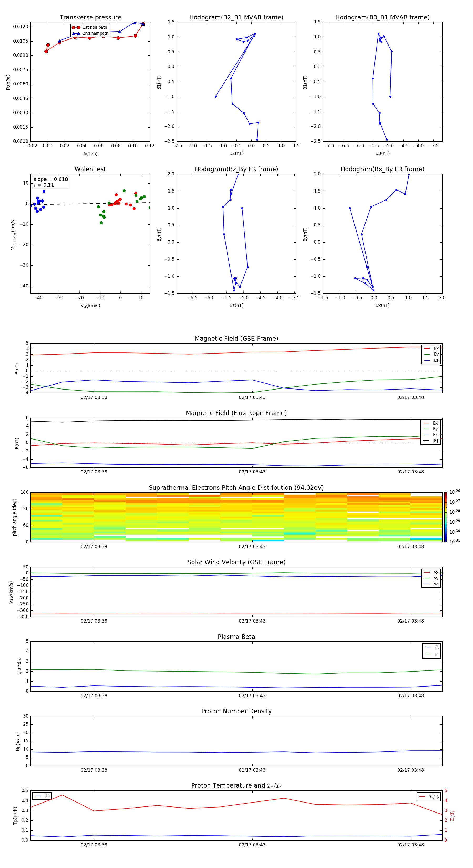Click the Transverse pressure plot title
This screenshot has height=868, width=473.
[x=90, y=18]
